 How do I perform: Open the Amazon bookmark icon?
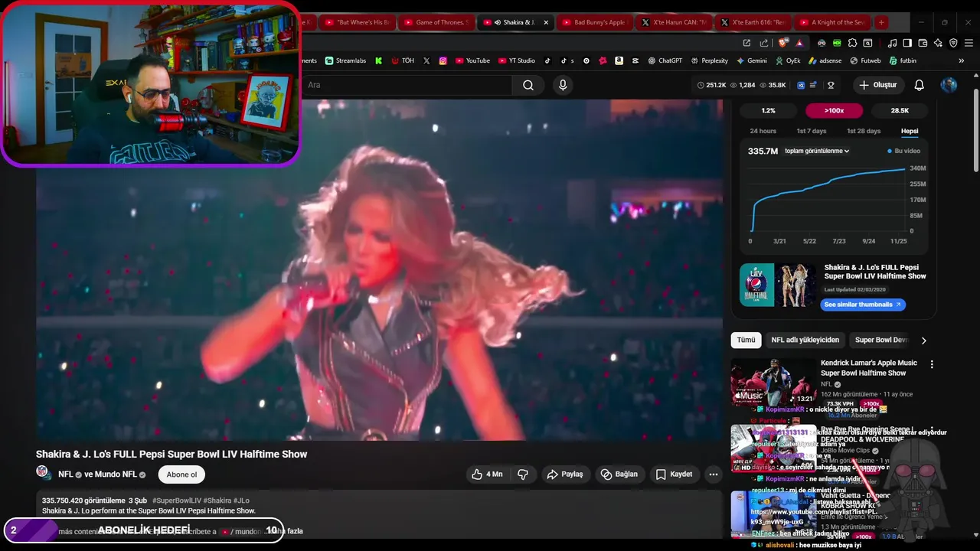(x=619, y=60)
